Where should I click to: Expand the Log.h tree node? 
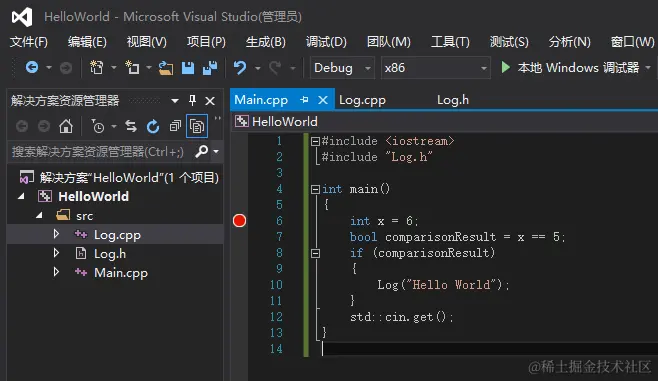pyautogui.click(x=56, y=253)
